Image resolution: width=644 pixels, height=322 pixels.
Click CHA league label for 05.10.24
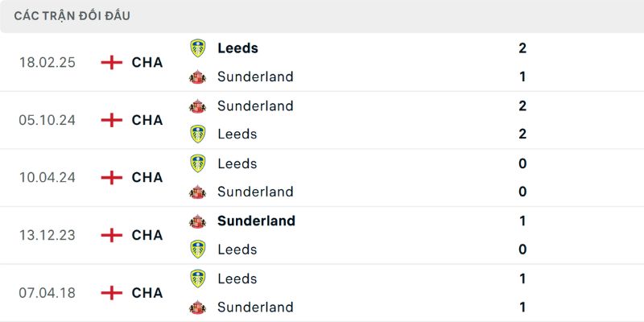pyautogui.click(x=147, y=120)
